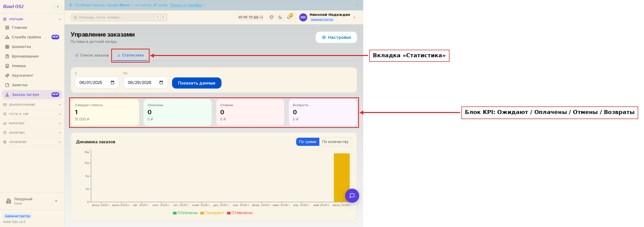This screenshot has width=644, height=227.
Task: Open Хаускипинг section
Action: point(32,75)
